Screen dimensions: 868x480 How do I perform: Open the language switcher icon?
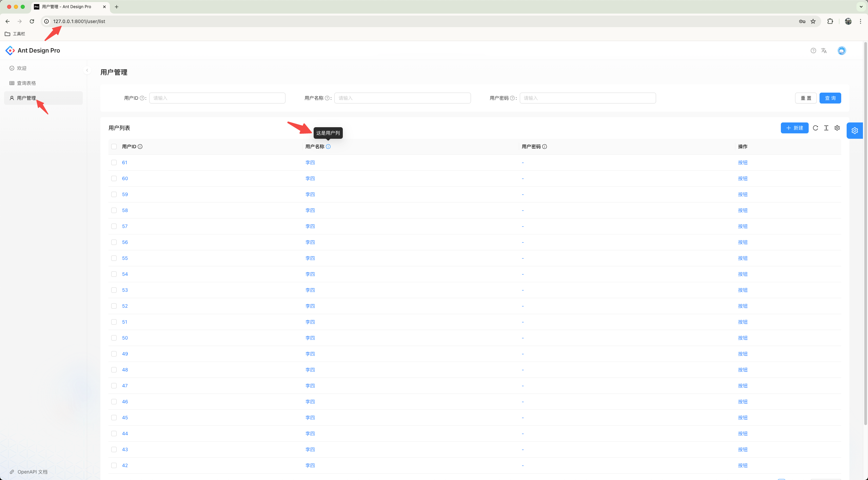pyautogui.click(x=824, y=51)
